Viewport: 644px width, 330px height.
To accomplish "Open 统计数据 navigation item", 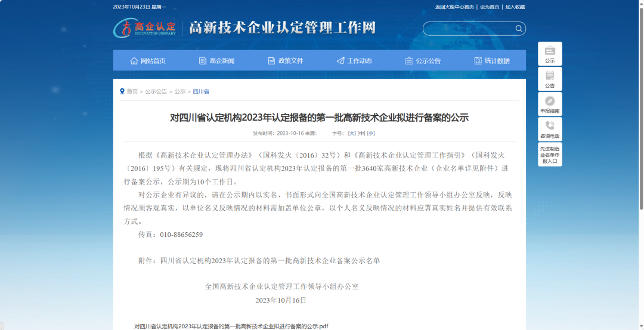I will pyautogui.click(x=492, y=61).
